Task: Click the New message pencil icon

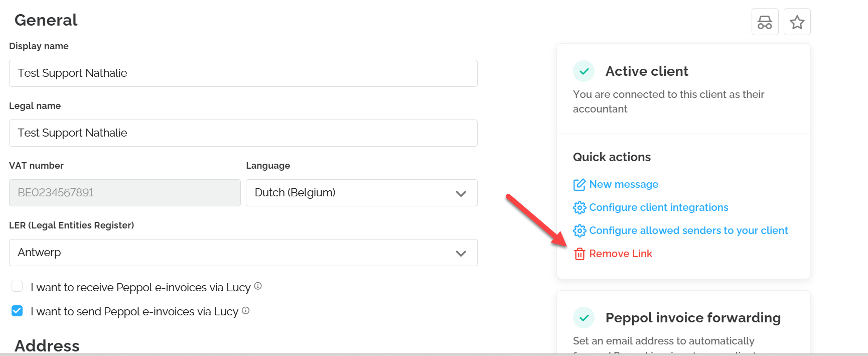Action: (580, 185)
